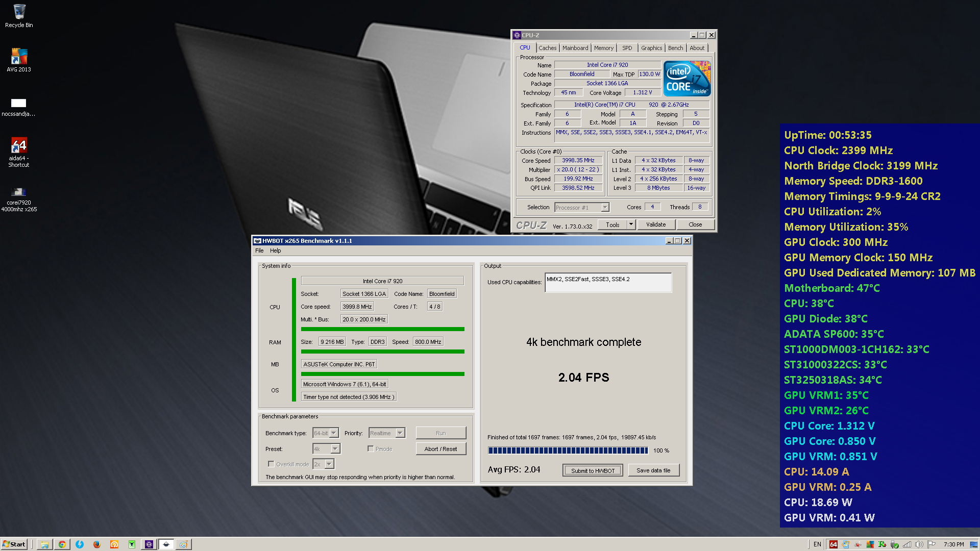Screen dimensions: 980x551
Task: Switch to SPD tab in CPU-Z
Action: 627,48
